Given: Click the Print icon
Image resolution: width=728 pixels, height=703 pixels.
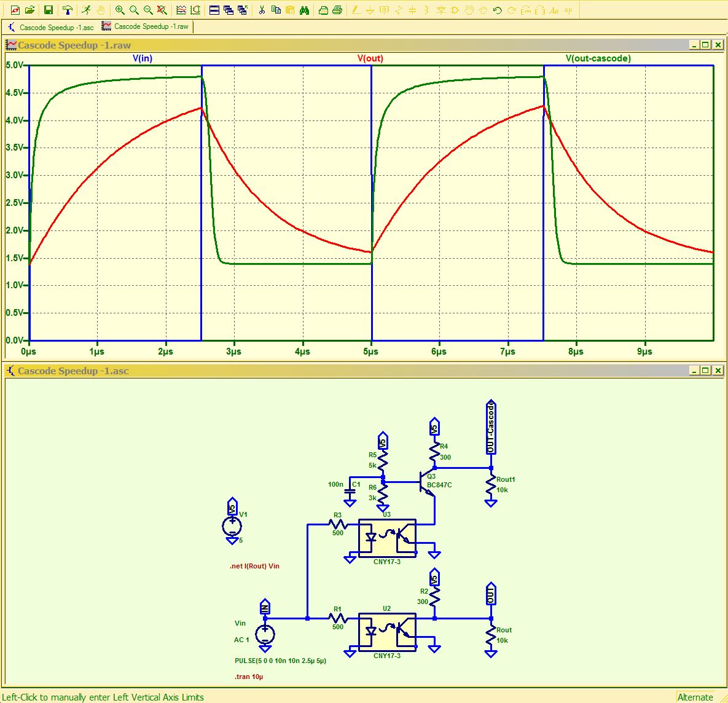Looking at the screenshot, I should (x=337, y=10).
